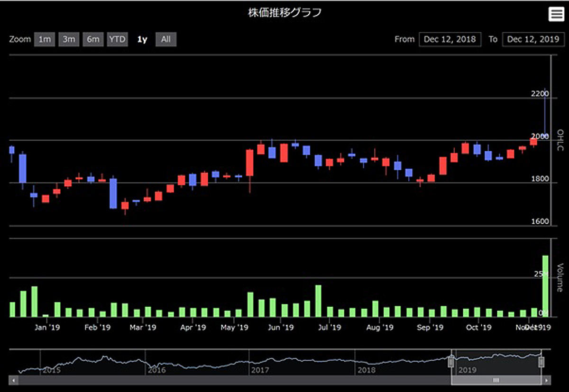Open the chart hamburger export menu
Viewport: 569px width, 392px height.
click(x=557, y=14)
